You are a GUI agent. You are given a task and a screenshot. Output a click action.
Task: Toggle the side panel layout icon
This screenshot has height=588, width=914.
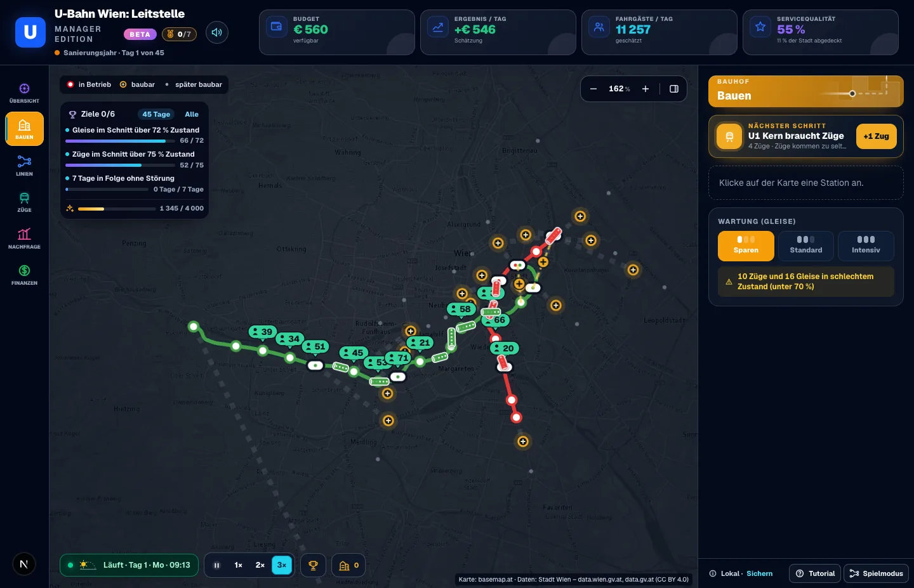coord(674,89)
